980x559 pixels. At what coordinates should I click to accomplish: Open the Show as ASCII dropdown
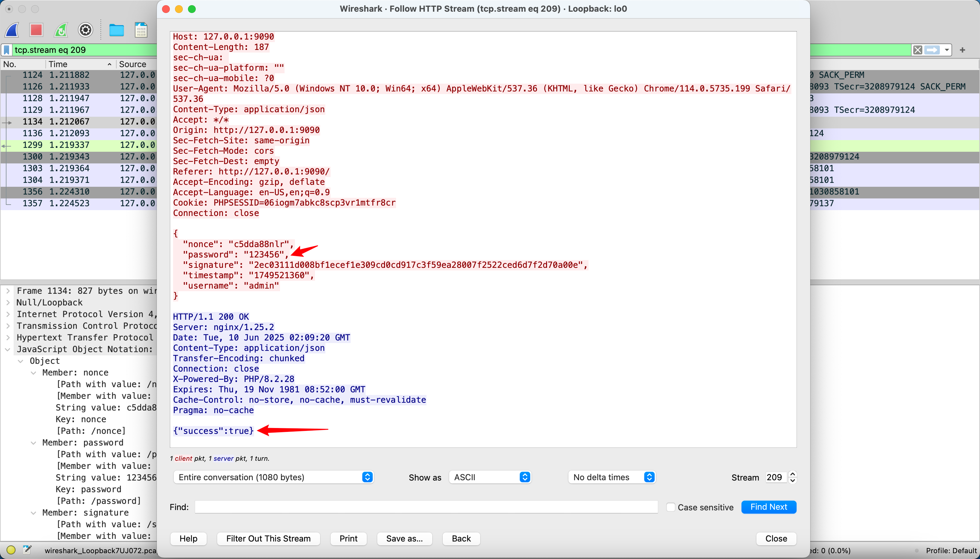[490, 477]
